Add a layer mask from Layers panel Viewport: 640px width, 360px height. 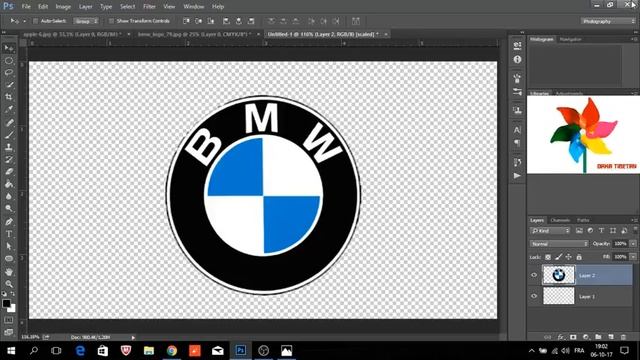click(x=573, y=337)
